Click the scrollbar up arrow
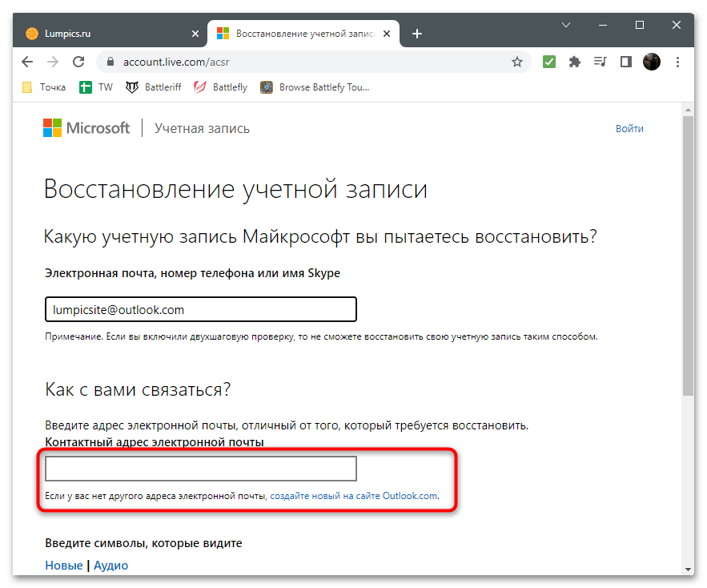The width and height of the screenshot is (707, 588). pyautogui.click(x=688, y=110)
